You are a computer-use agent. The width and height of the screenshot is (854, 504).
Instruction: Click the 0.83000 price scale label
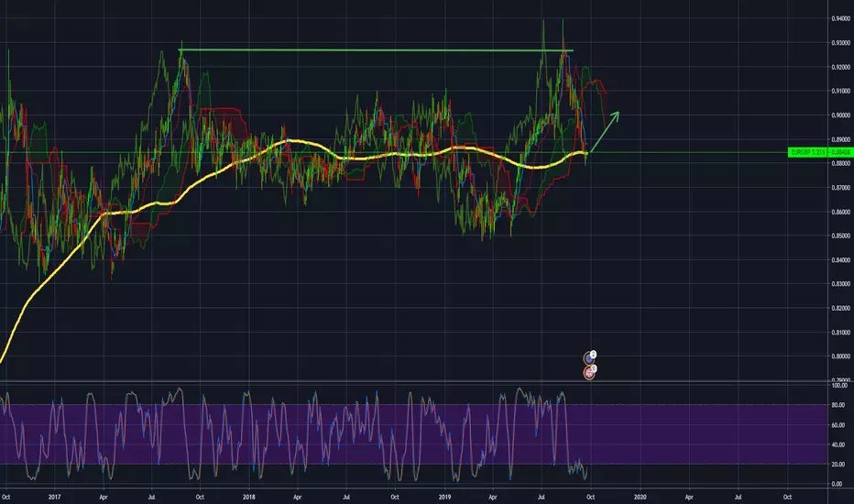[840, 284]
